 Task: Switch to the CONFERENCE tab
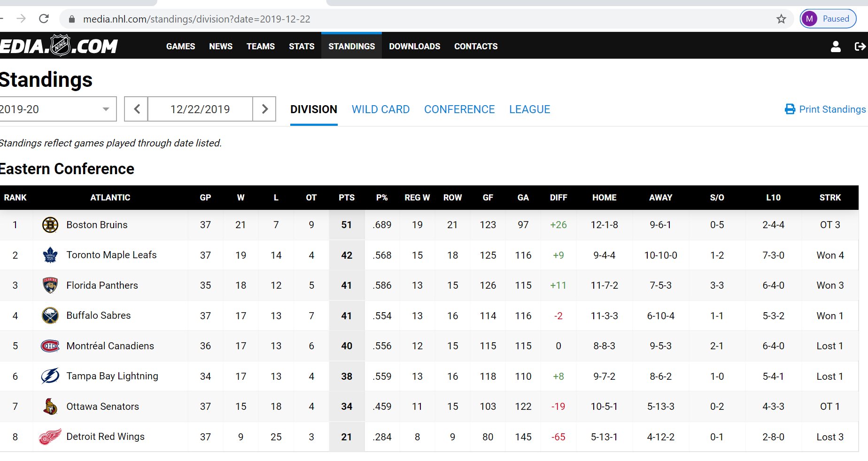click(459, 109)
